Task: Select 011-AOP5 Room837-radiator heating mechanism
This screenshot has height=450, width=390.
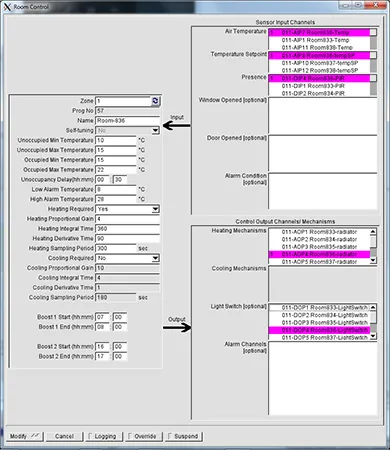Action: (x=319, y=262)
